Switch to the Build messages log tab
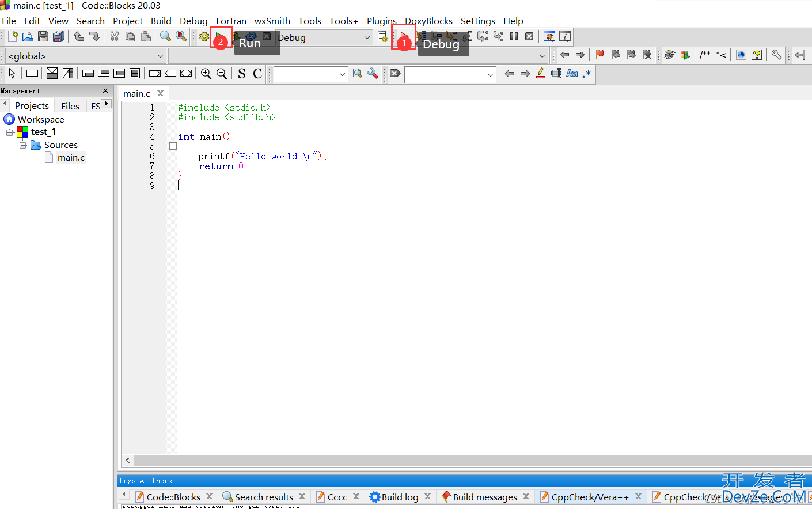Screen dimensions: 812x509 coord(485,497)
